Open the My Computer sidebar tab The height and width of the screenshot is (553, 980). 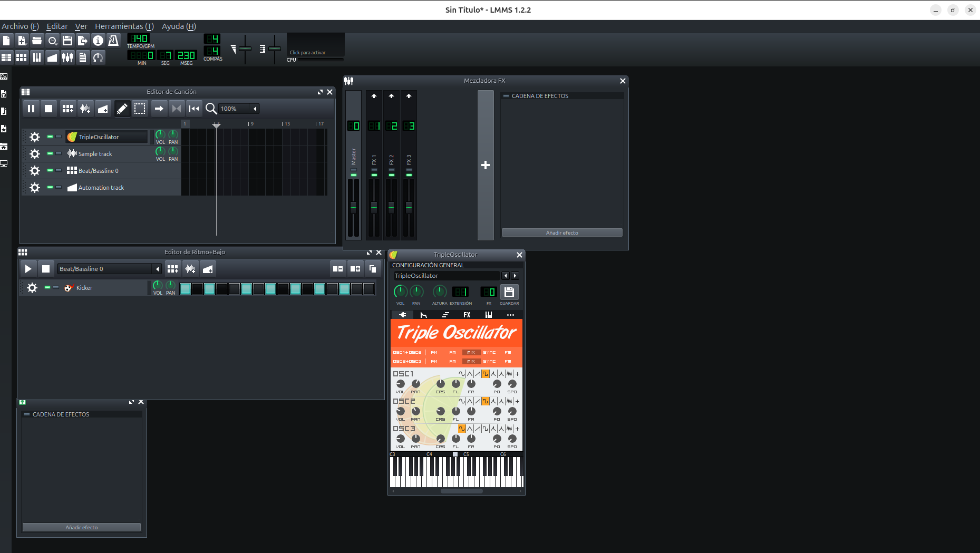tap(4, 163)
